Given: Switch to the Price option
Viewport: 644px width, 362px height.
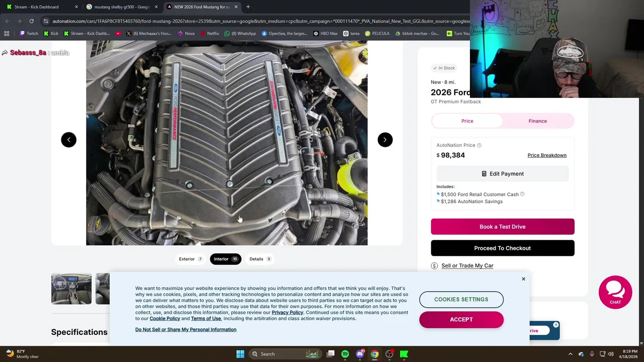Looking at the screenshot, I should 467,121.
